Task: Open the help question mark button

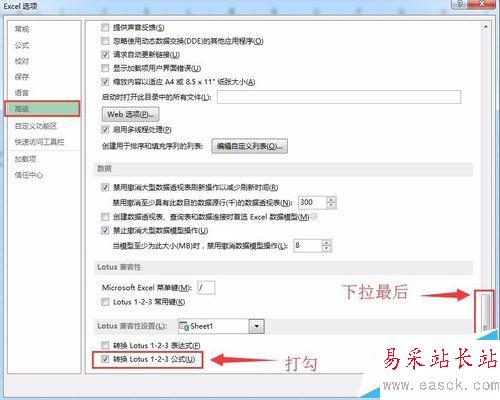Action: (460, 4)
